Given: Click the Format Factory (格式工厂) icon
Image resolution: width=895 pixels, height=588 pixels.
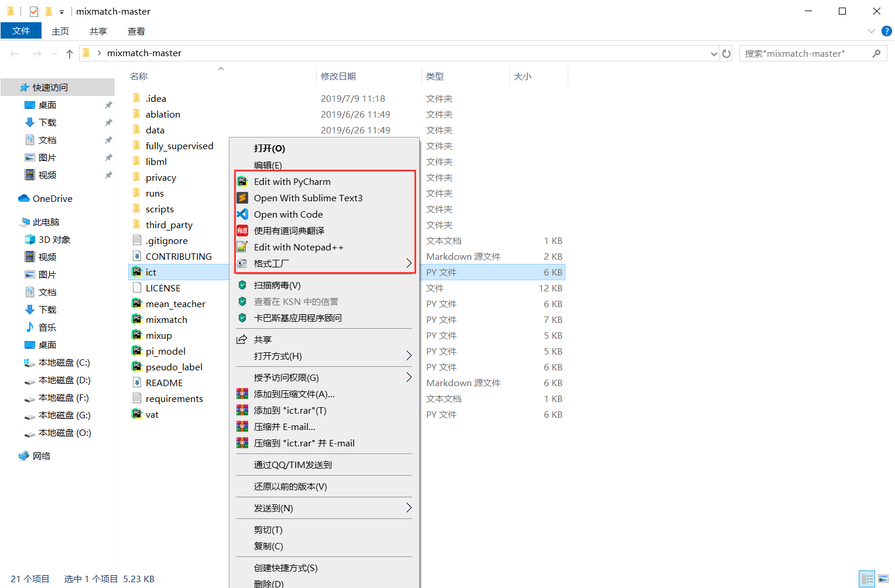Looking at the screenshot, I should click(x=242, y=263).
